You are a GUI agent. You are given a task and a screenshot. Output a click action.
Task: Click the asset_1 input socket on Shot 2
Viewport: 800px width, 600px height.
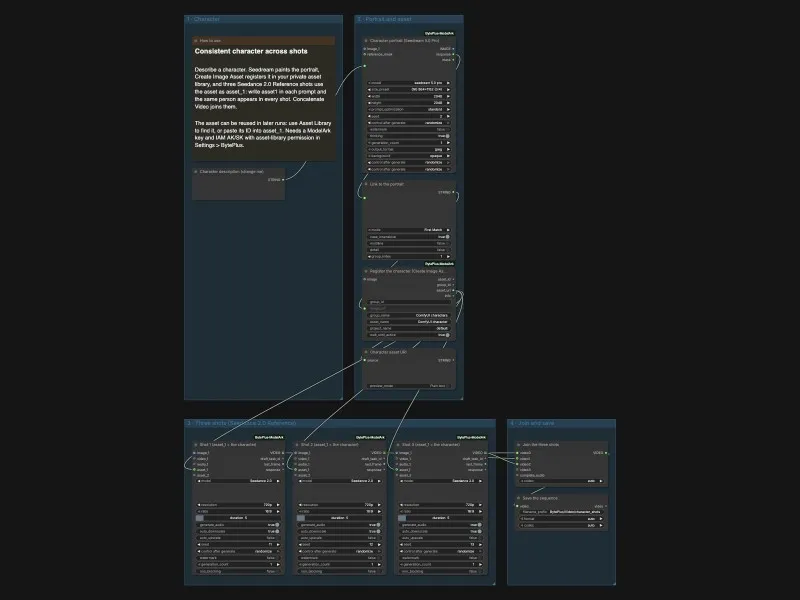point(295,470)
